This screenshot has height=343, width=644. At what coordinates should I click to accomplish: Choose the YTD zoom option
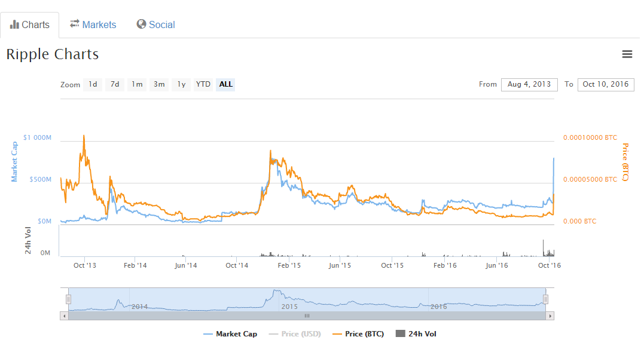coord(203,84)
